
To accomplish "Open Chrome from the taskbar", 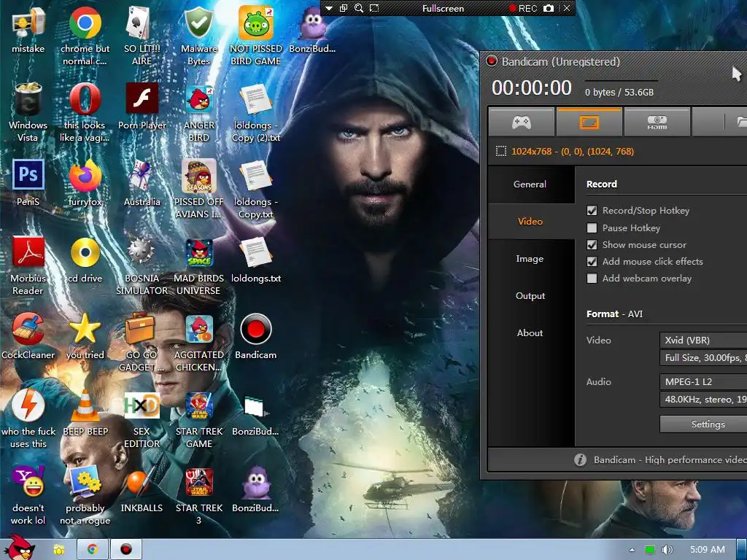I will click(92, 550).
